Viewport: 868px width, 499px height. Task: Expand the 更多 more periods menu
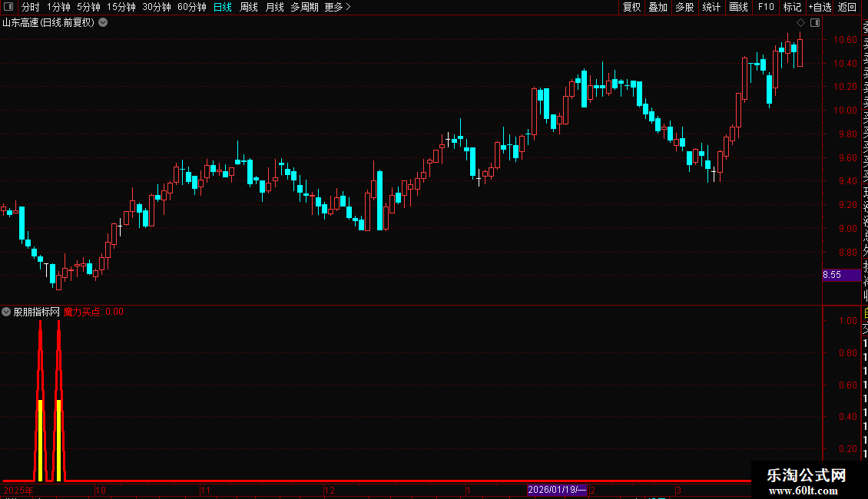click(x=338, y=7)
